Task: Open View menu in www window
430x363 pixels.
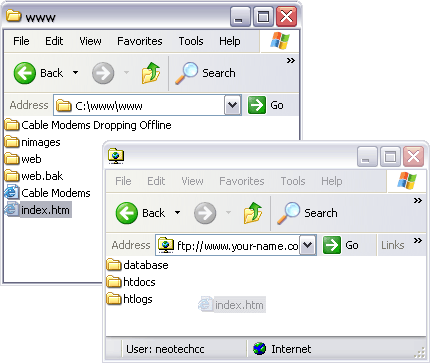Action: [90, 41]
